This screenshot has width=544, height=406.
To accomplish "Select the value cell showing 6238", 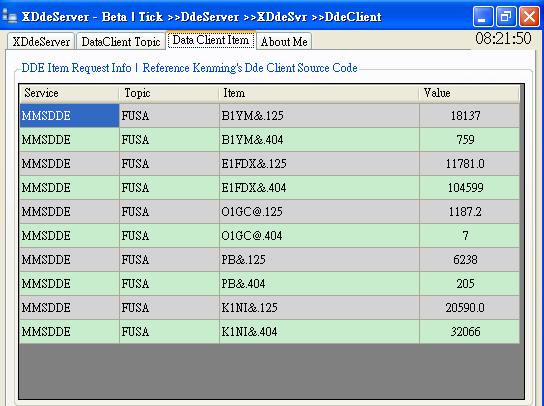I will pyautogui.click(x=469, y=260).
